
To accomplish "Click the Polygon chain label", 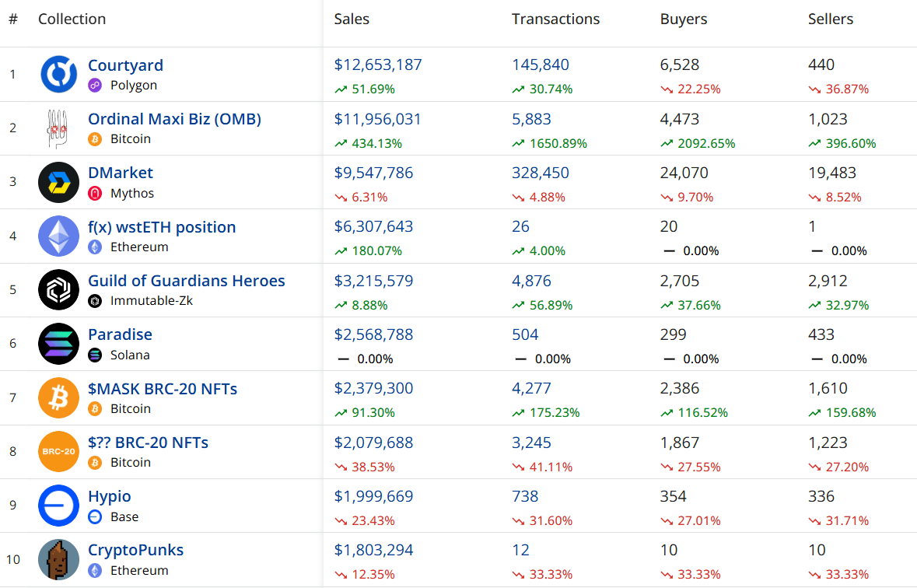I will [x=133, y=86].
